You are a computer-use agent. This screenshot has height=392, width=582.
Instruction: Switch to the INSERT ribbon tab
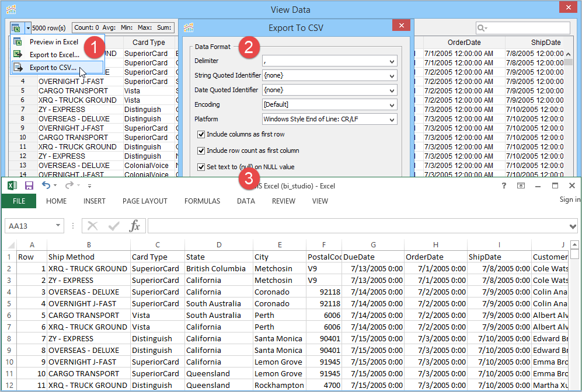(x=95, y=201)
